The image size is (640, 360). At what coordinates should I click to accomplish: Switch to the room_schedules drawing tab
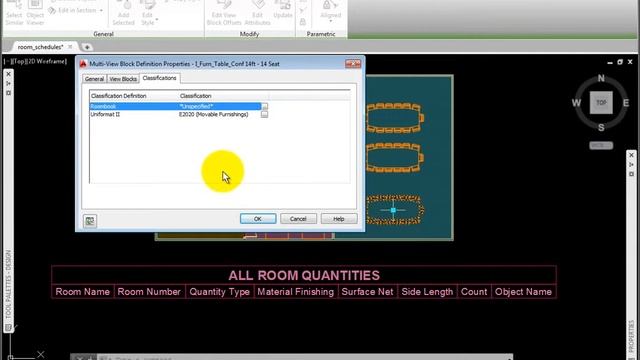[x=40, y=47]
